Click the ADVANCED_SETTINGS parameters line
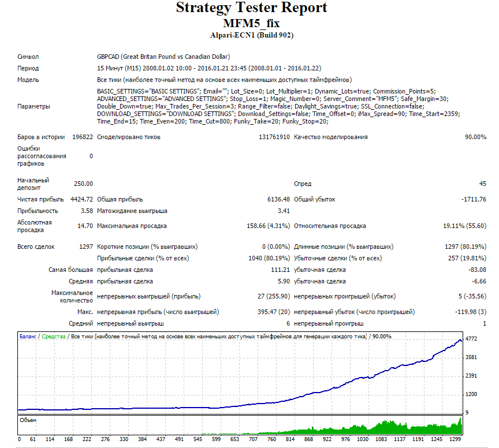 pyautogui.click(x=273, y=99)
